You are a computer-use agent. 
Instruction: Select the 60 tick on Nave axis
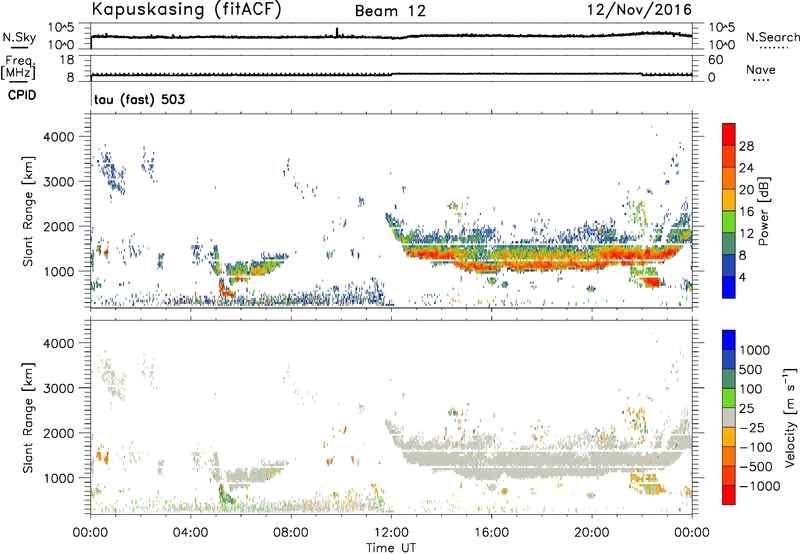pos(716,60)
